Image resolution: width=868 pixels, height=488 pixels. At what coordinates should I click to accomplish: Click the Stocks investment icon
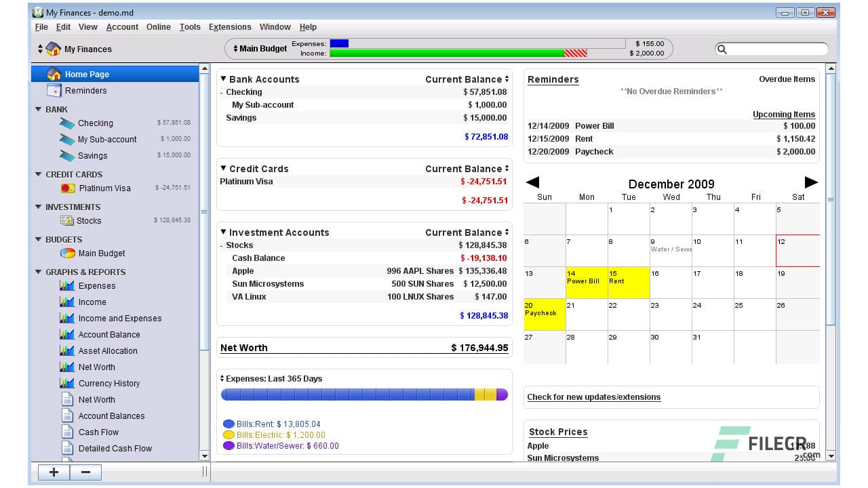point(66,221)
